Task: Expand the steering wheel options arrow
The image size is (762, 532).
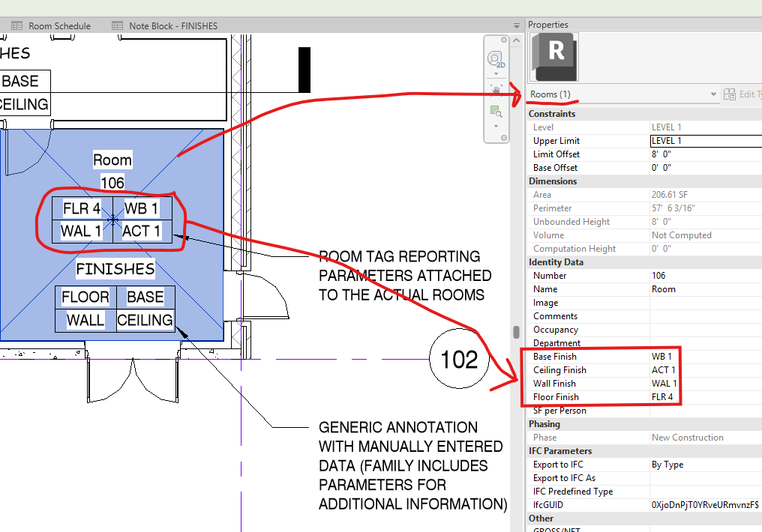Action: [x=496, y=74]
